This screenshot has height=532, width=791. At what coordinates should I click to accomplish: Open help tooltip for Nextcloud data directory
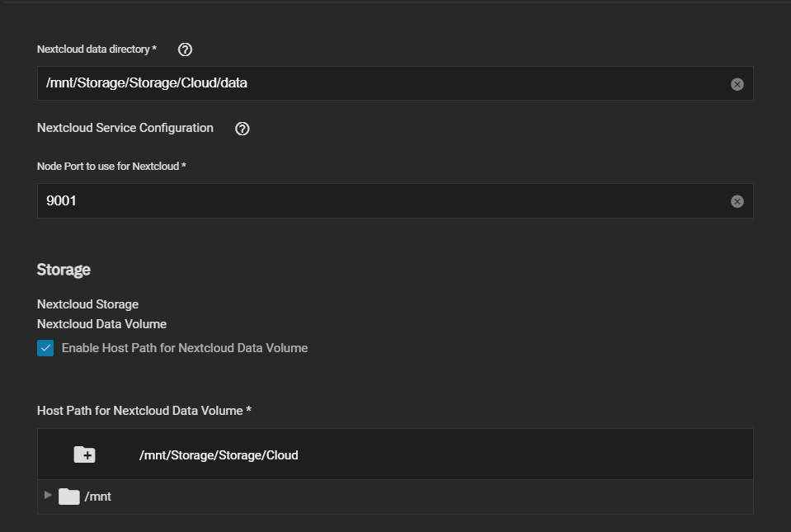point(185,49)
